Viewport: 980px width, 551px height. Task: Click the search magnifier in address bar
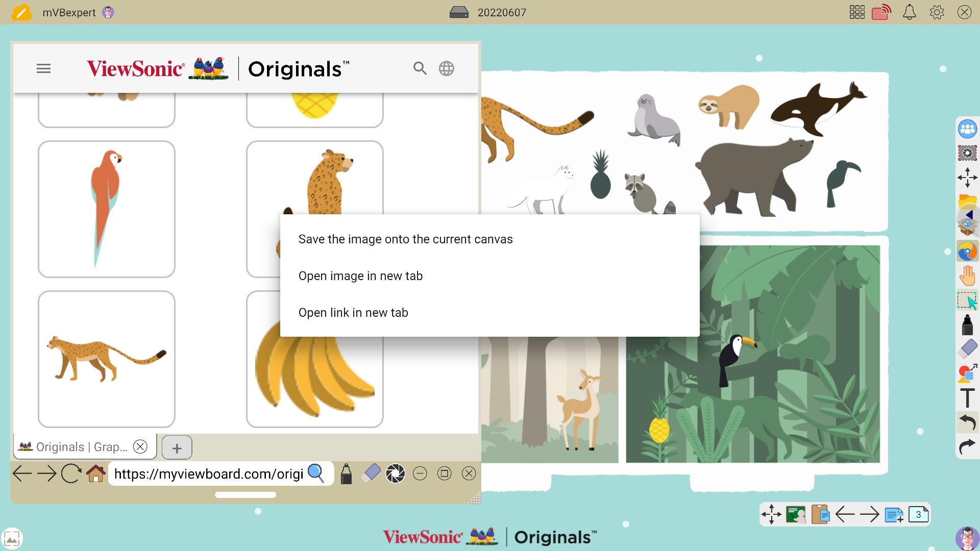coord(316,473)
